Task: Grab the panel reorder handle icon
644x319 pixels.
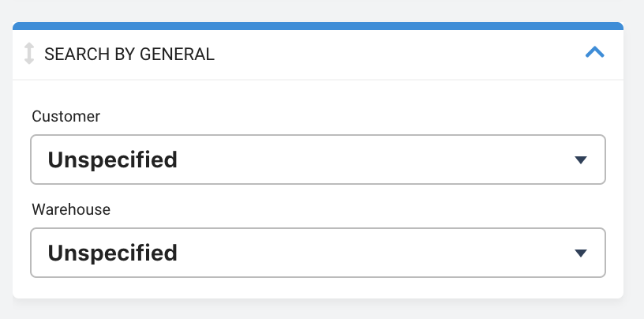Action: [28, 54]
